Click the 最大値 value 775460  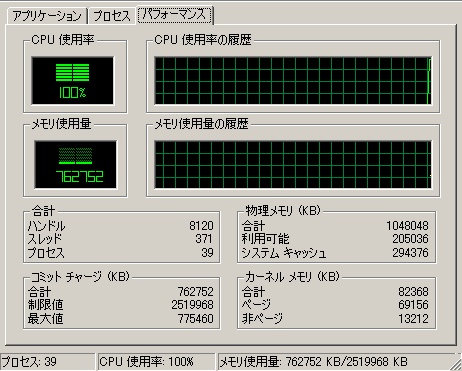coord(195,319)
